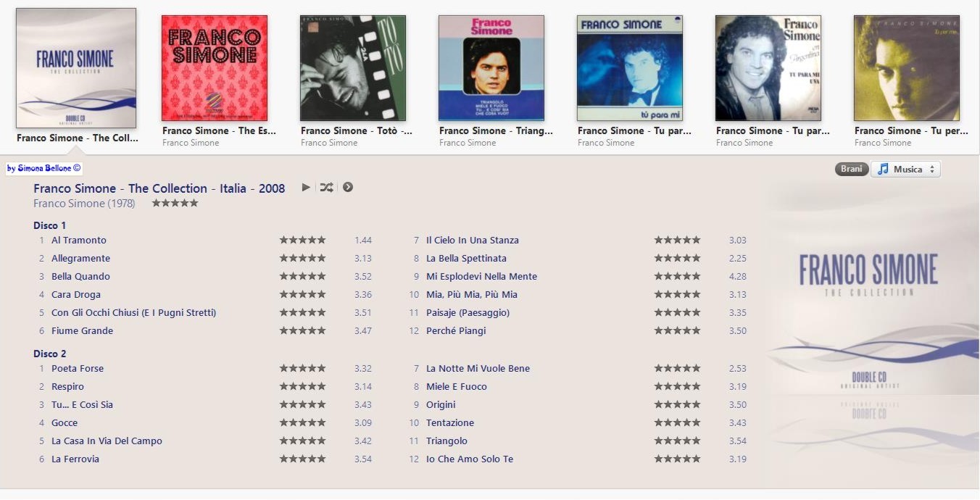Select the Totò album cover thumbnail

(353, 68)
